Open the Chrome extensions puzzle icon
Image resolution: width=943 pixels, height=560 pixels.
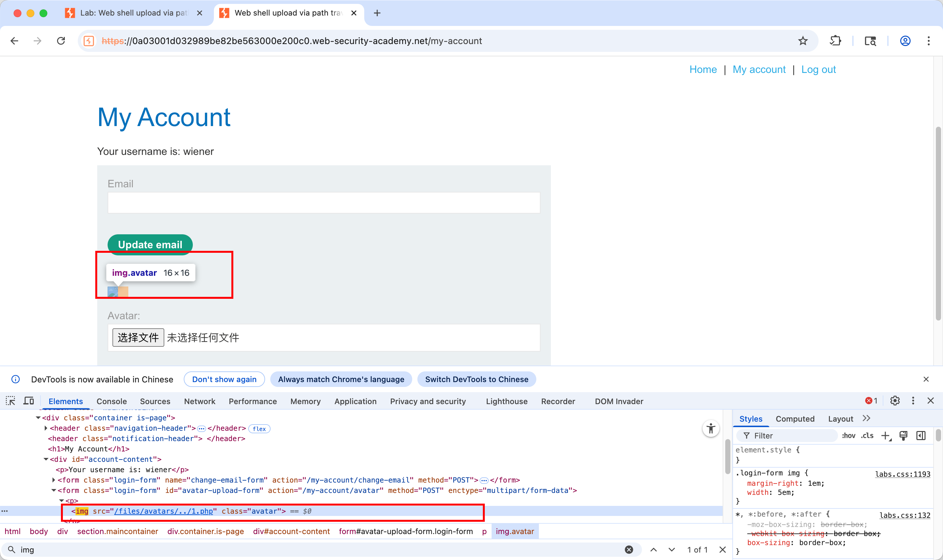tap(835, 41)
